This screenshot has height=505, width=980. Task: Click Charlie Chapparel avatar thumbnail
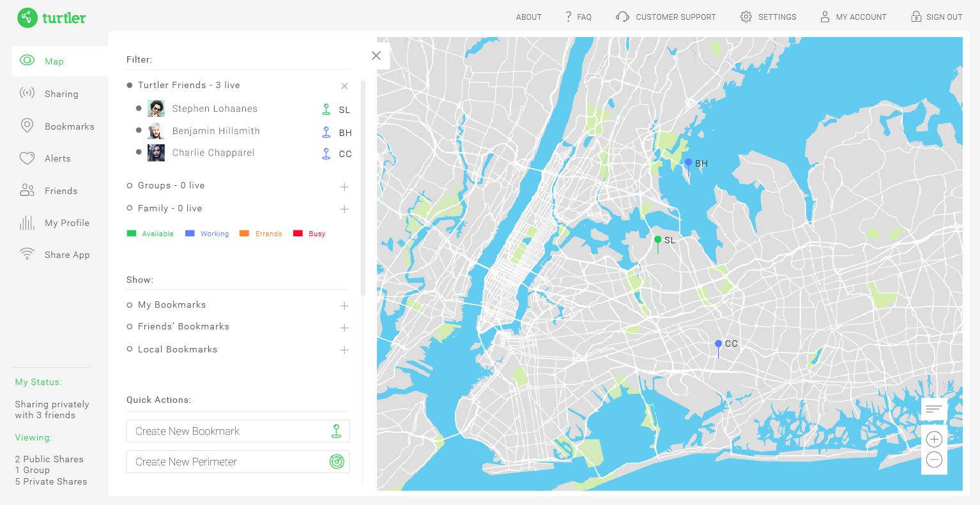[x=156, y=153]
